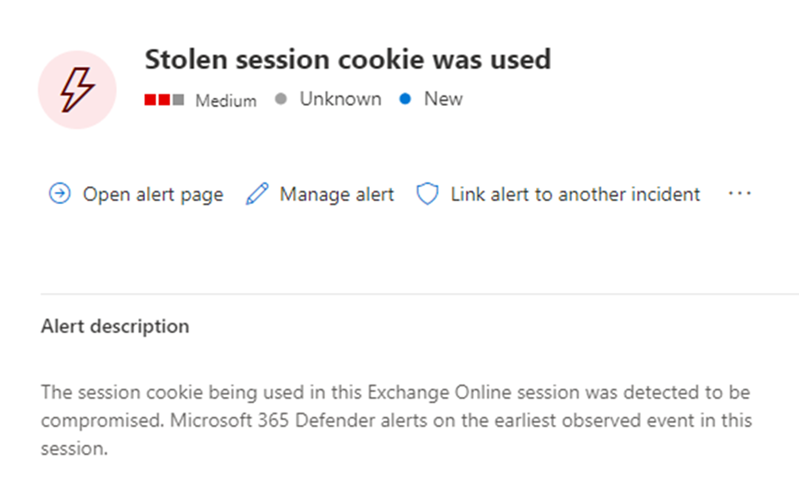
Task: Click the Unknown classification label
Action: click(340, 100)
